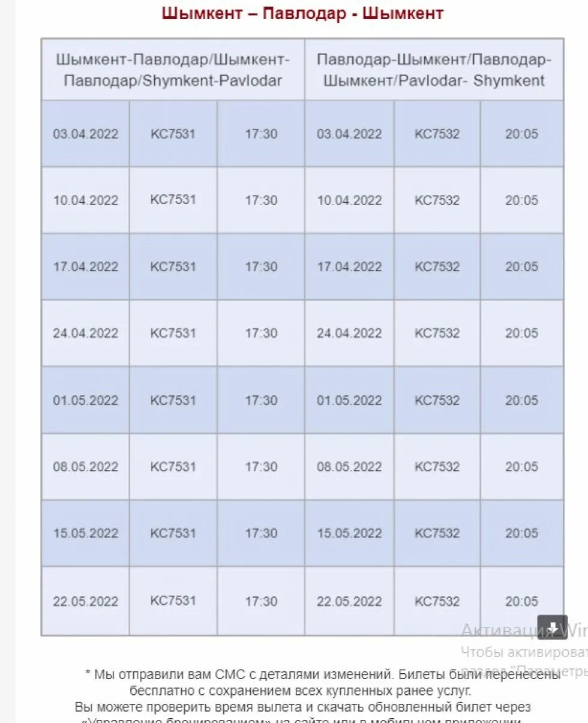Click departure date 03.04.2022 for Shymkent-Pavlodar
The image size is (588, 723).
pos(86,133)
